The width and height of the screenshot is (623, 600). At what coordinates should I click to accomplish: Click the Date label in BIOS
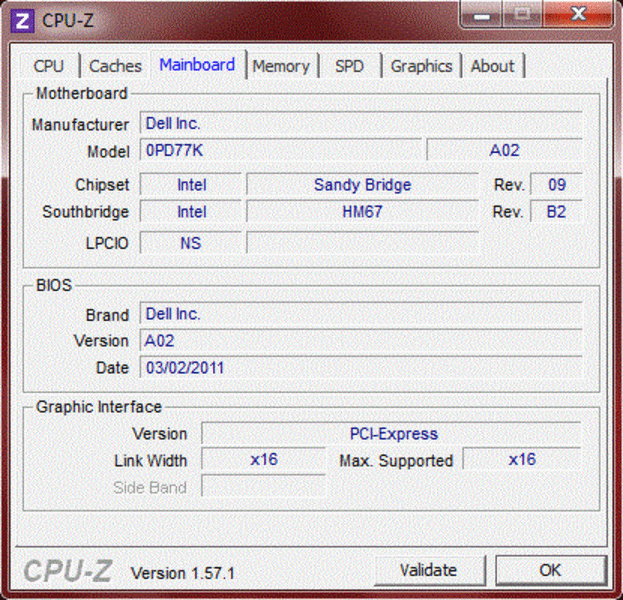pos(112,368)
